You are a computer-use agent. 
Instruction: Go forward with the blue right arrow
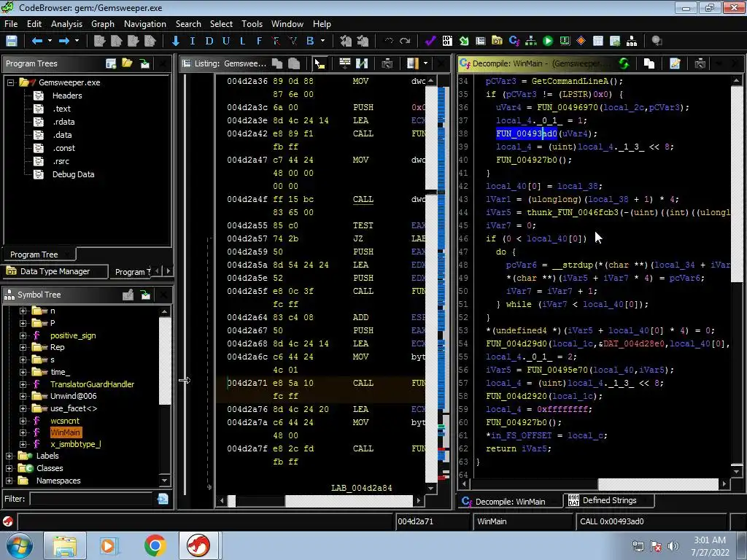pos(64,41)
